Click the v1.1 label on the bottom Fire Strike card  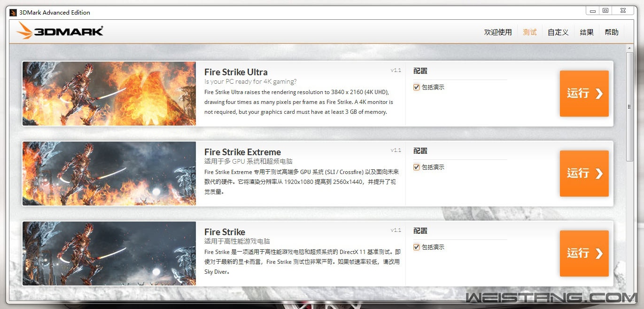pos(396,230)
